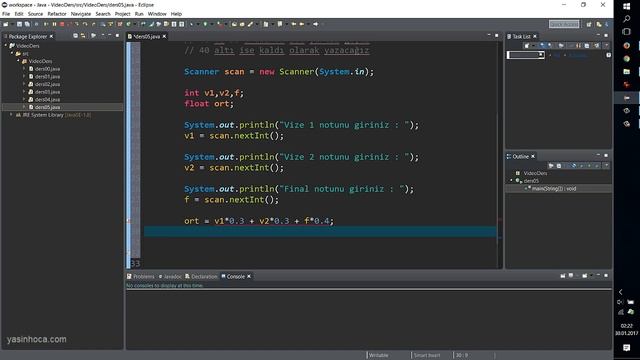Open the Search menu
The image size is (640, 360).
click(x=103, y=14)
